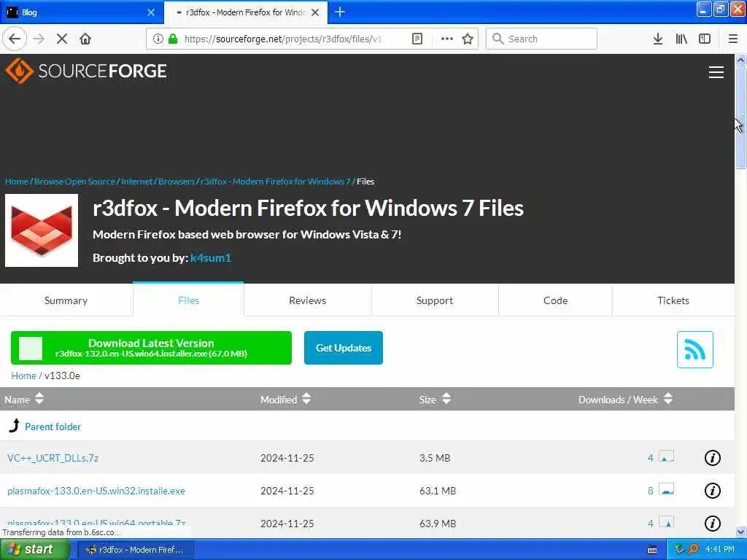Screen dimensions: 747x560
Task: Show info for plasmafox win32 installer
Action: [712, 491]
